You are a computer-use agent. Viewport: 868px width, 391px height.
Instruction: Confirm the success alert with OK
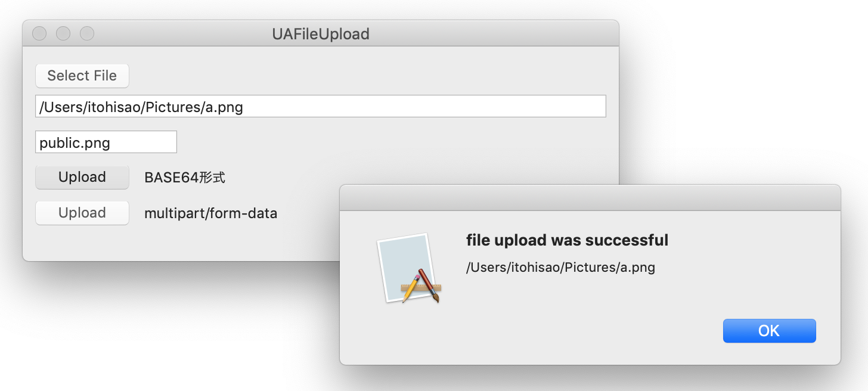(769, 331)
